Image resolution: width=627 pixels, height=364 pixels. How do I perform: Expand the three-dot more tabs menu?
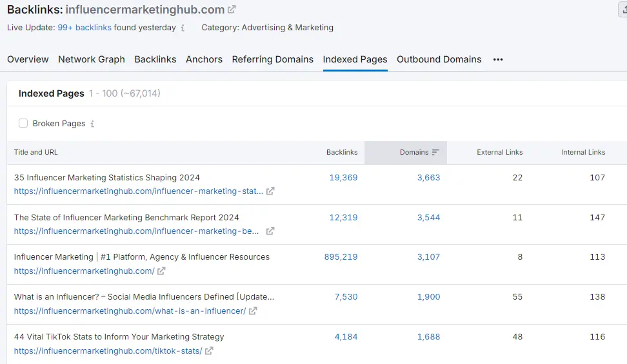click(x=498, y=59)
